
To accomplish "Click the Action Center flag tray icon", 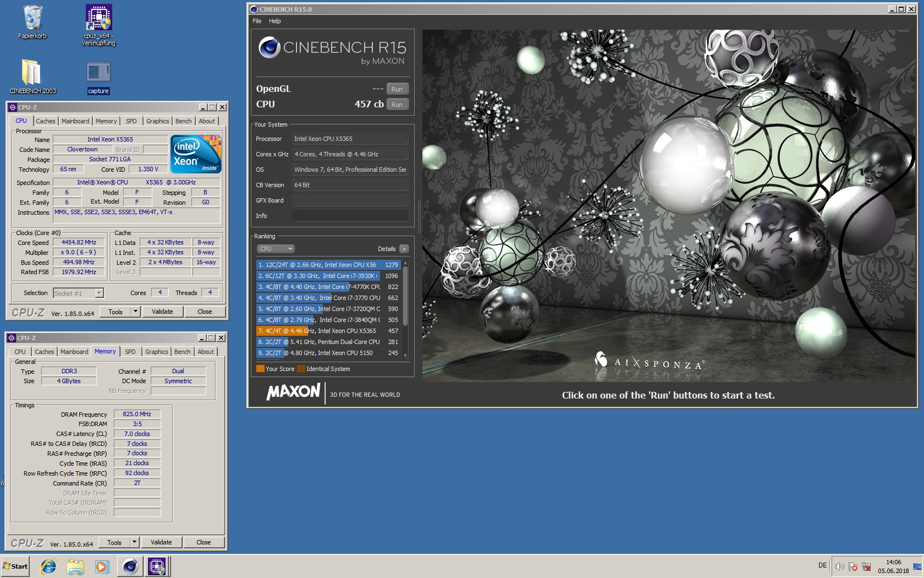I will click(x=853, y=566).
